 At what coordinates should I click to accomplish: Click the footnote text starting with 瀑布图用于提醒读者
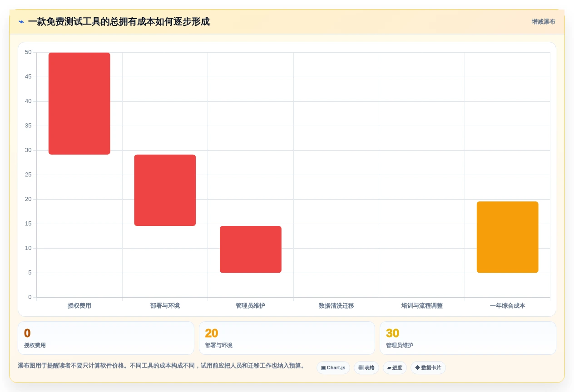(162, 366)
